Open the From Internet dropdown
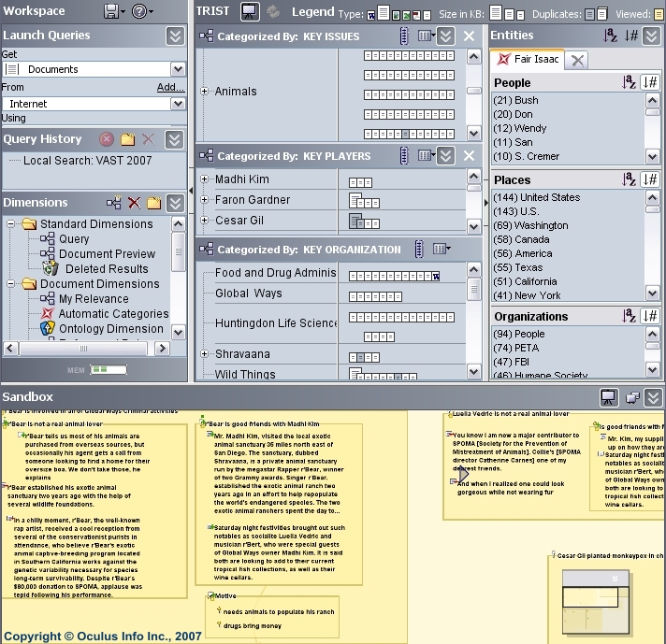This screenshot has width=666, height=644. click(178, 104)
